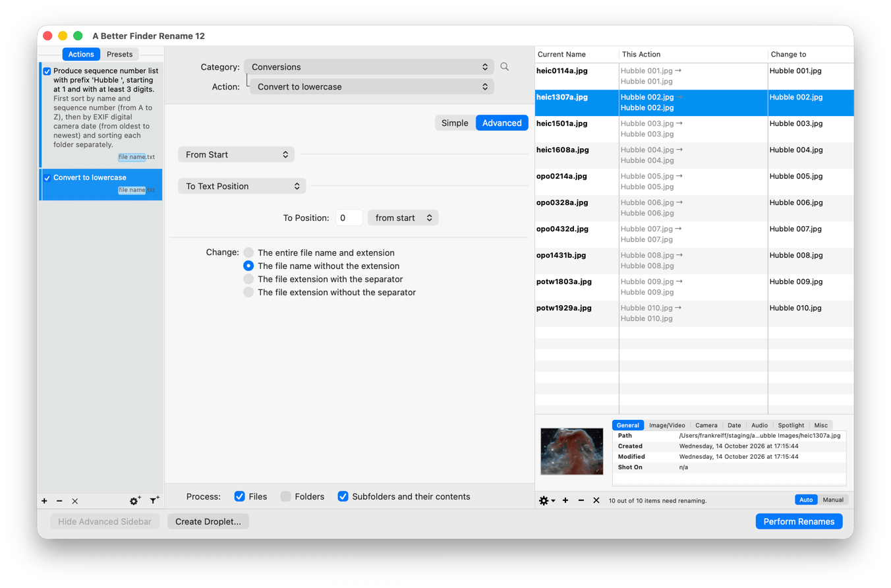Screen dimensions: 891x588
Task: Click the funnel-plus filter icon below the action list
Action: tap(154, 501)
